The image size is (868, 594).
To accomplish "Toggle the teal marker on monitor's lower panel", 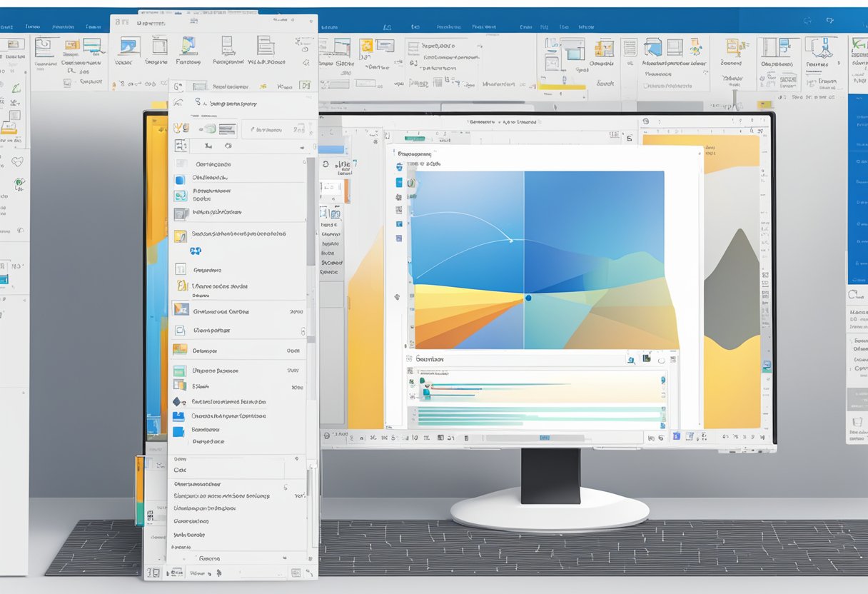I will [x=426, y=391].
